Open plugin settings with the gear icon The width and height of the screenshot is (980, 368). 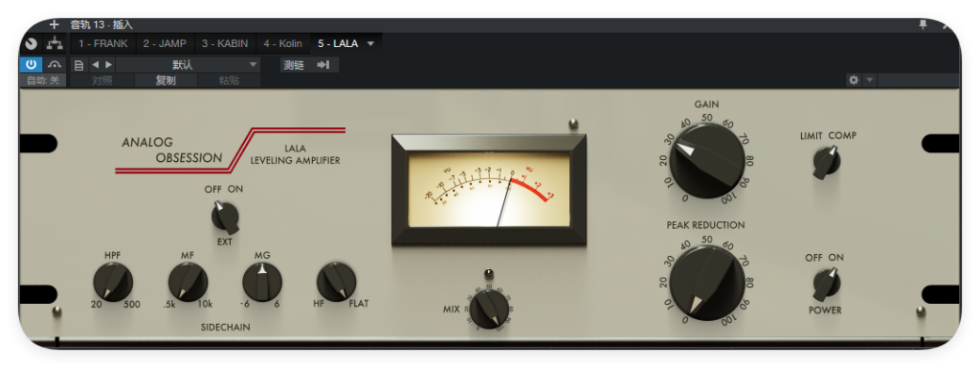coord(853,80)
